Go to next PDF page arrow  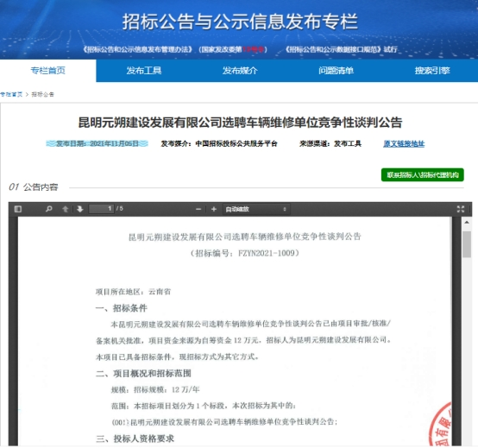(x=80, y=209)
